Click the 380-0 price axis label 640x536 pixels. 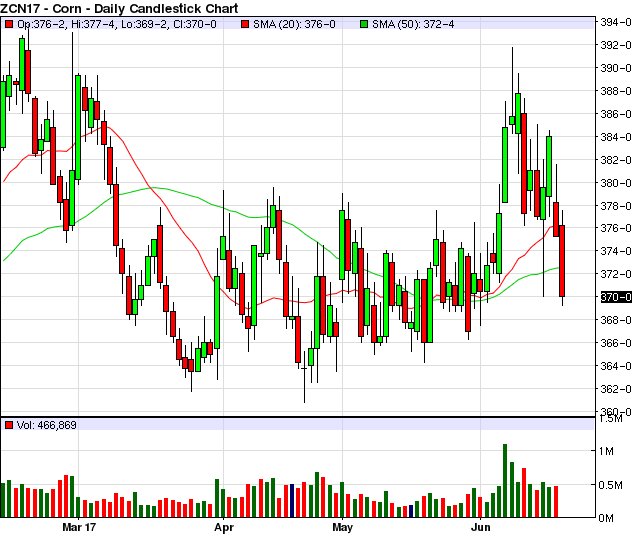(616, 182)
